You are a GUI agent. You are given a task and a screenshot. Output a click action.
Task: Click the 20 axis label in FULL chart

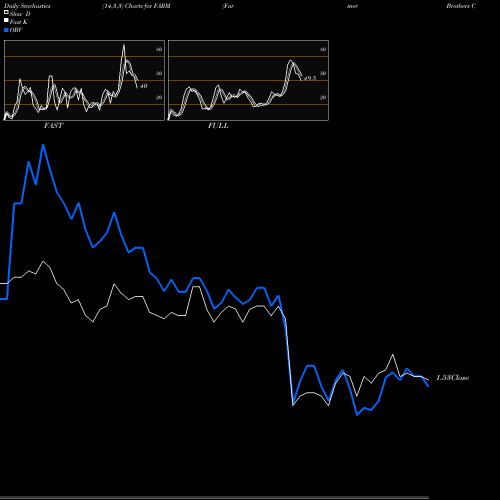coord(323,97)
